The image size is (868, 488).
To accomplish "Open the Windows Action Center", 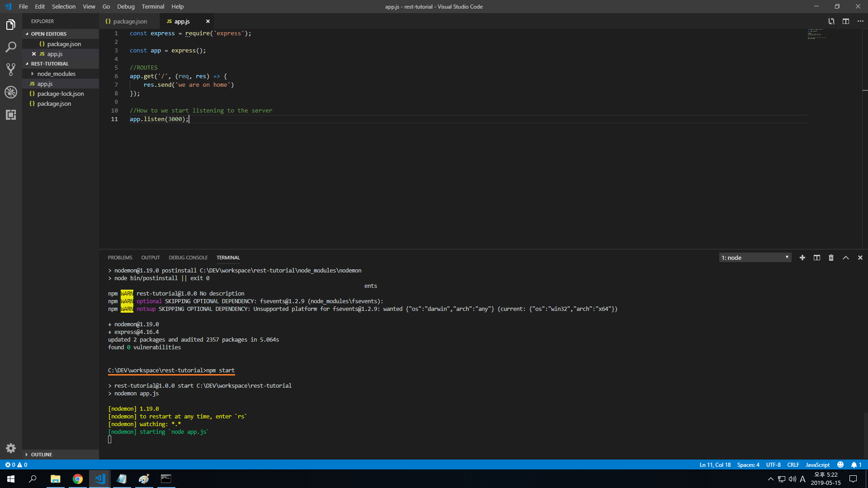I will [x=853, y=479].
